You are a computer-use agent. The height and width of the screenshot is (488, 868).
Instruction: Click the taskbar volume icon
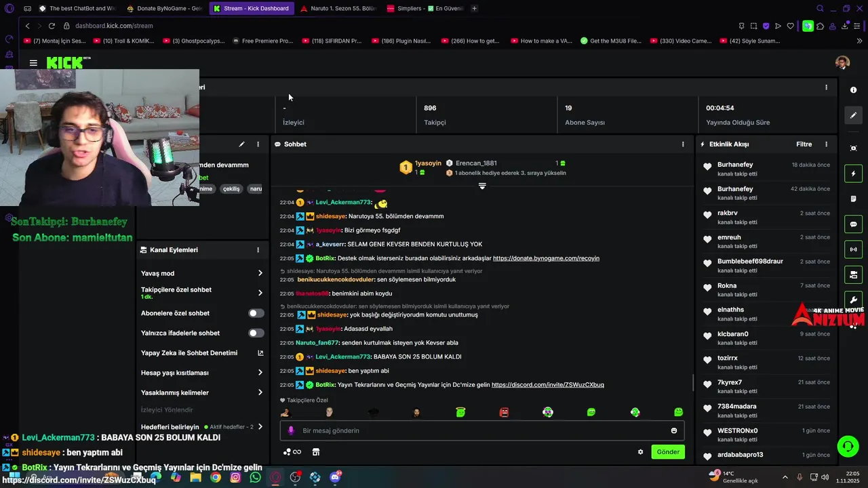click(825, 477)
